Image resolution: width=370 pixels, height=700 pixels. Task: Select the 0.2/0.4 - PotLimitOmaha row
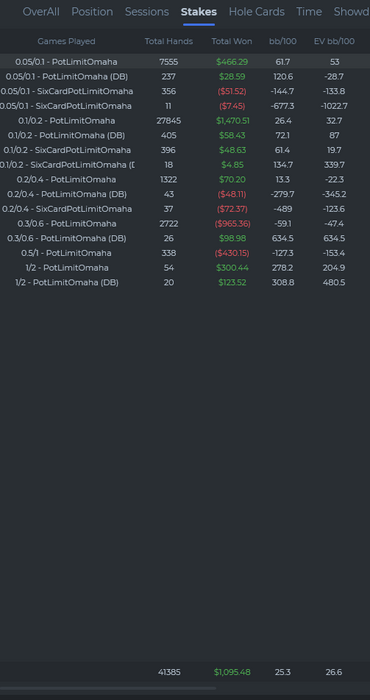(185, 180)
